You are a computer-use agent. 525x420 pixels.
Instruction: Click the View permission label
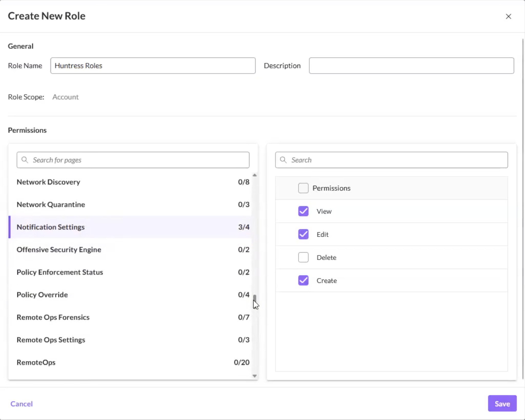click(x=324, y=211)
